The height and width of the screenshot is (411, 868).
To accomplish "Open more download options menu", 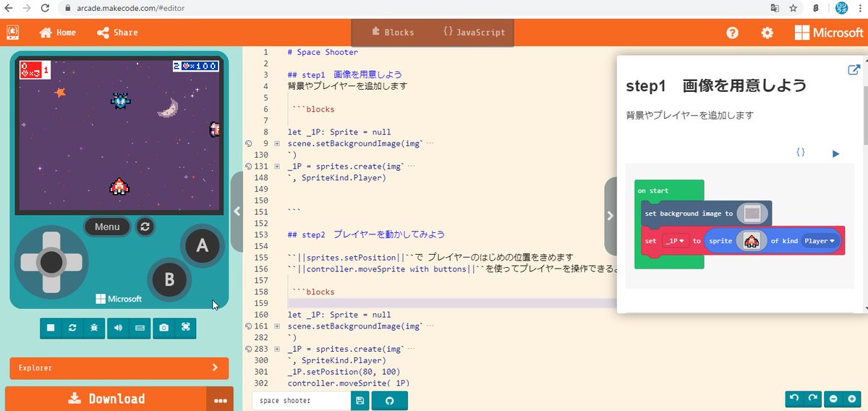I will pos(220,399).
